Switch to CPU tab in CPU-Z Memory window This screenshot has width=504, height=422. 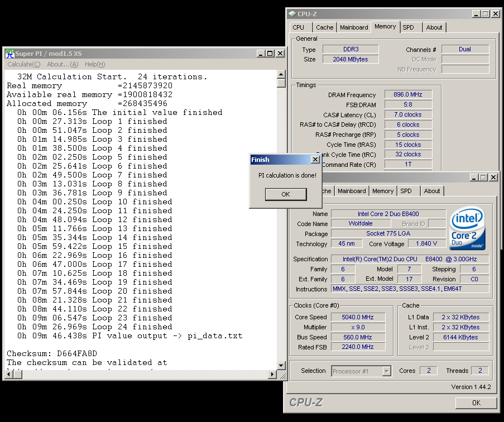(x=300, y=27)
